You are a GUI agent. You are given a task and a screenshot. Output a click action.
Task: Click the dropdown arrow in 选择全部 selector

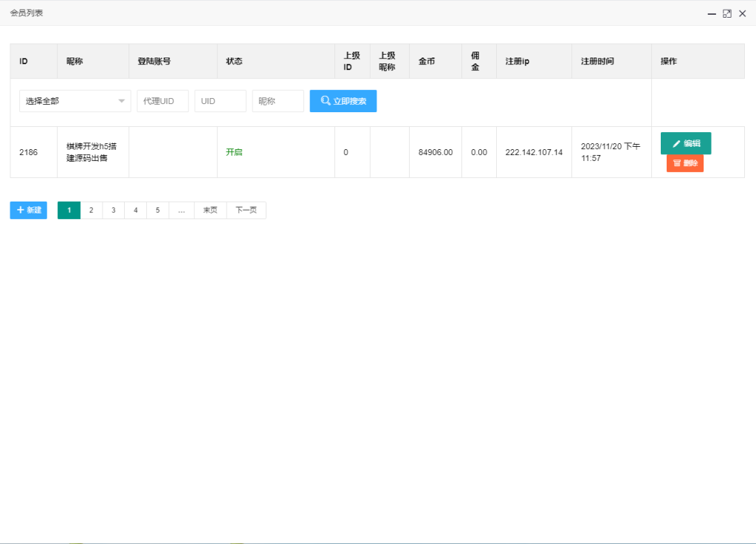[x=121, y=100]
